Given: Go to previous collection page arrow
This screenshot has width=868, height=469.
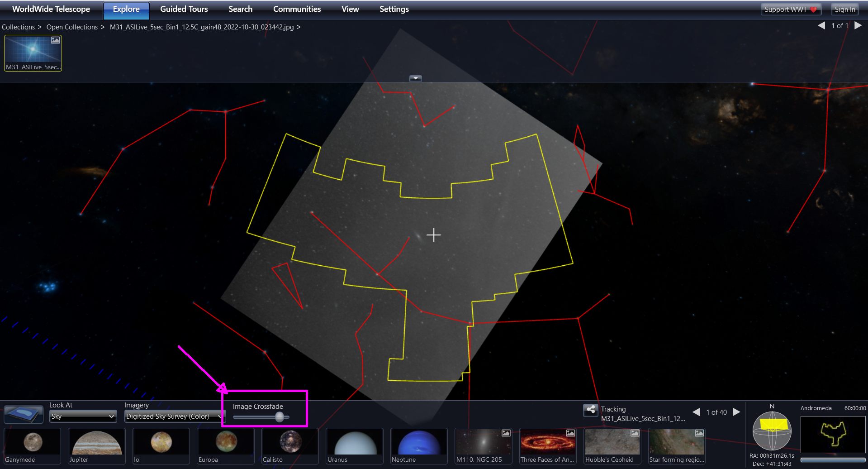Looking at the screenshot, I should 821,26.
